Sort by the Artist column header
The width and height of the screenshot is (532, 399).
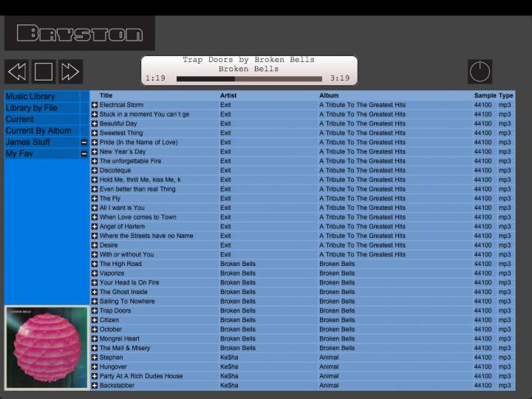click(x=228, y=95)
